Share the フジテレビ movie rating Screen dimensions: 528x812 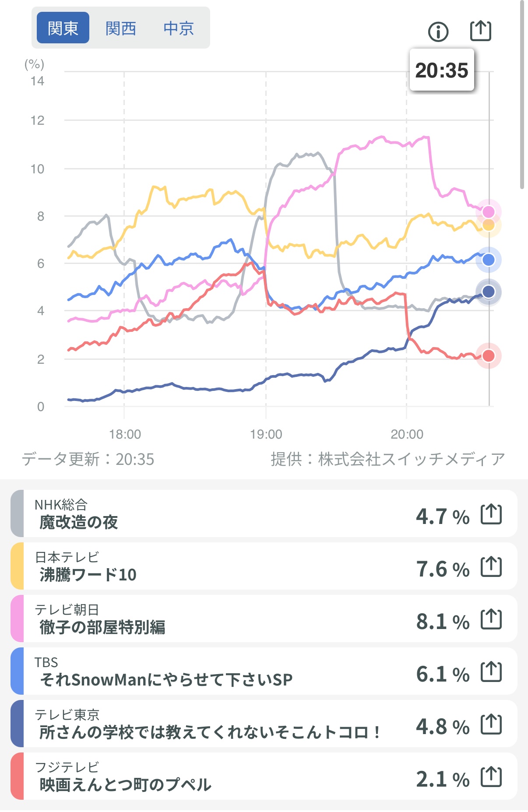point(491,777)
